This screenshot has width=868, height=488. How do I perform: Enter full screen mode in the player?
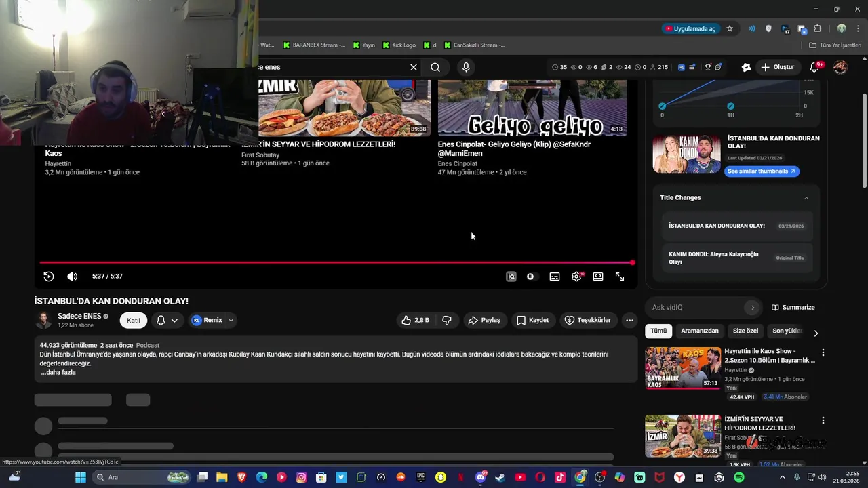tap(620, 277)
